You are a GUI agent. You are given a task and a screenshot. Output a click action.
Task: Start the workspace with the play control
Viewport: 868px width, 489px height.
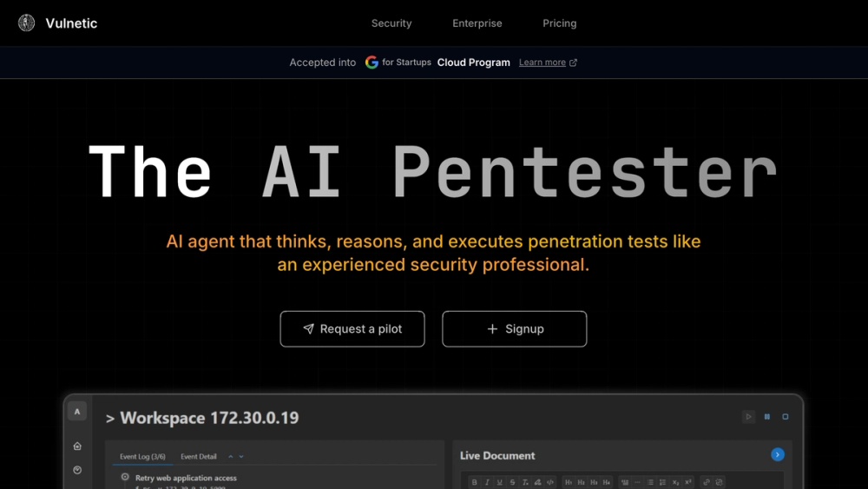[748, 416]
